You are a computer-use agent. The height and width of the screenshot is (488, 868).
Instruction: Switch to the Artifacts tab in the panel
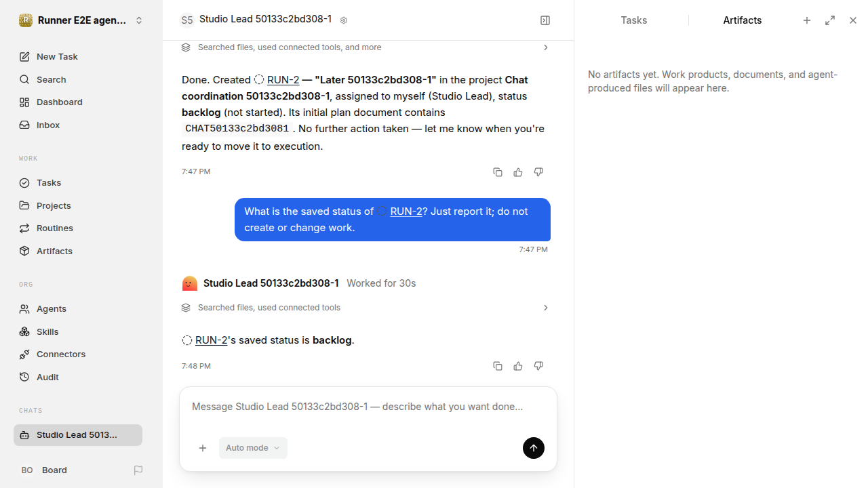743,20
